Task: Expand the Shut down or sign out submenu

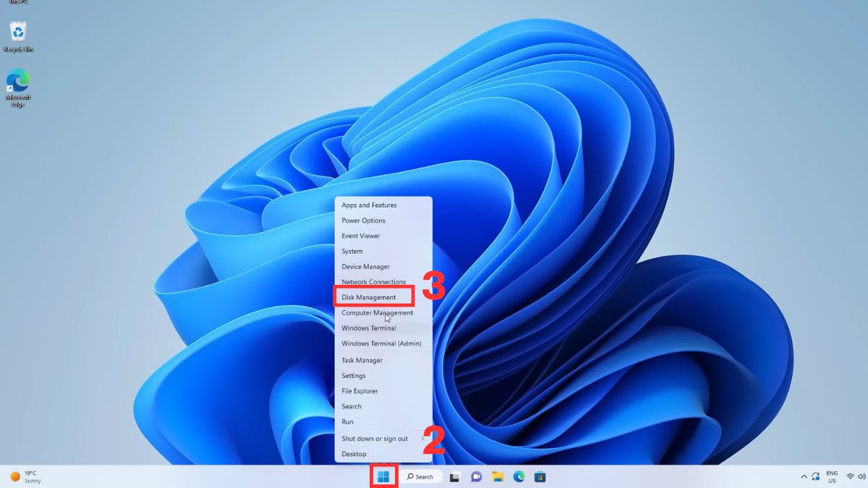Action: 375,438
